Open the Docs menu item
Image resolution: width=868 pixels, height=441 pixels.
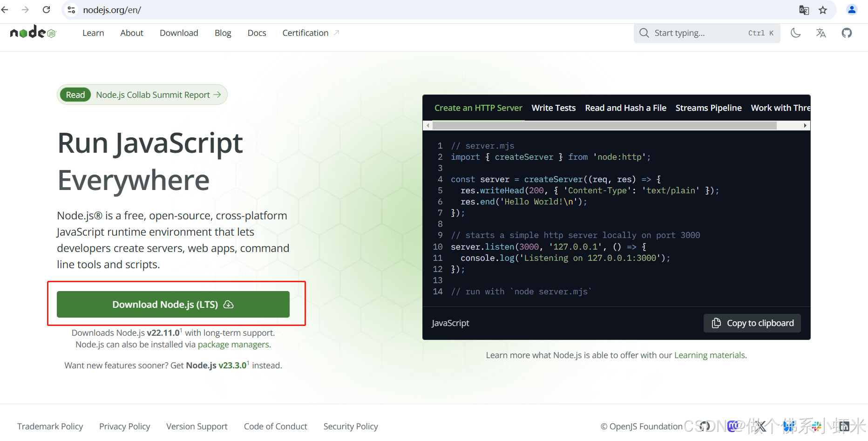tap(257, 33)
